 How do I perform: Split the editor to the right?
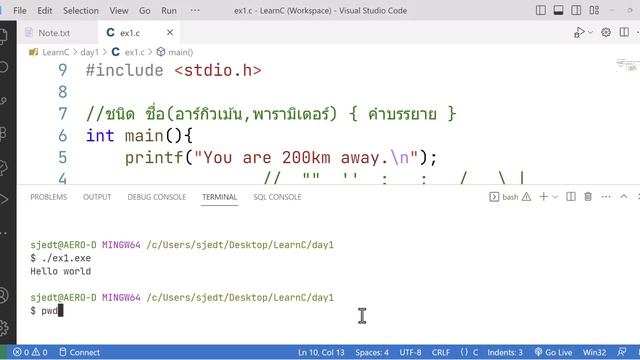click(x=624, y=32)
